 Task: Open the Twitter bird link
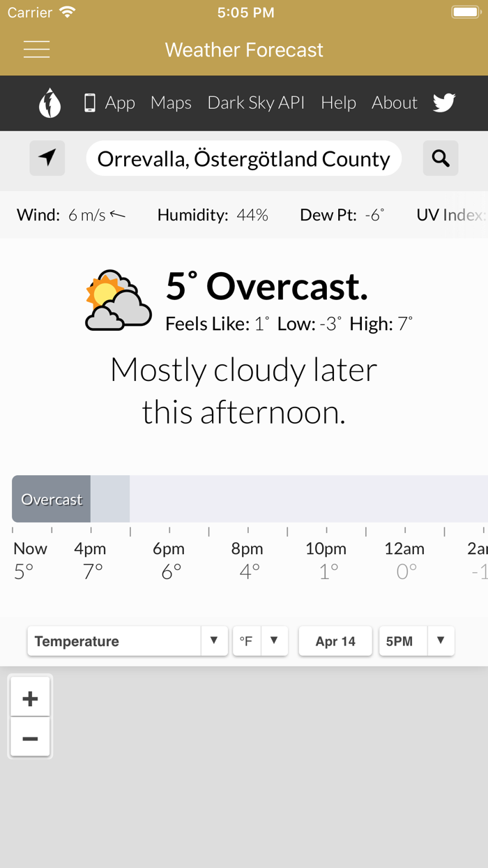[x=444, y=103]
